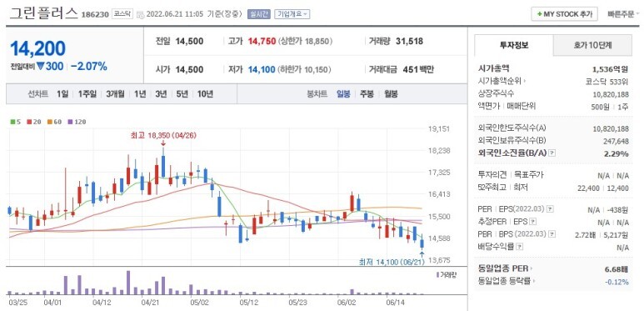644x311 pixels.
Task: Click the 최저 14,100 low marker arrow
Action: 422,254
